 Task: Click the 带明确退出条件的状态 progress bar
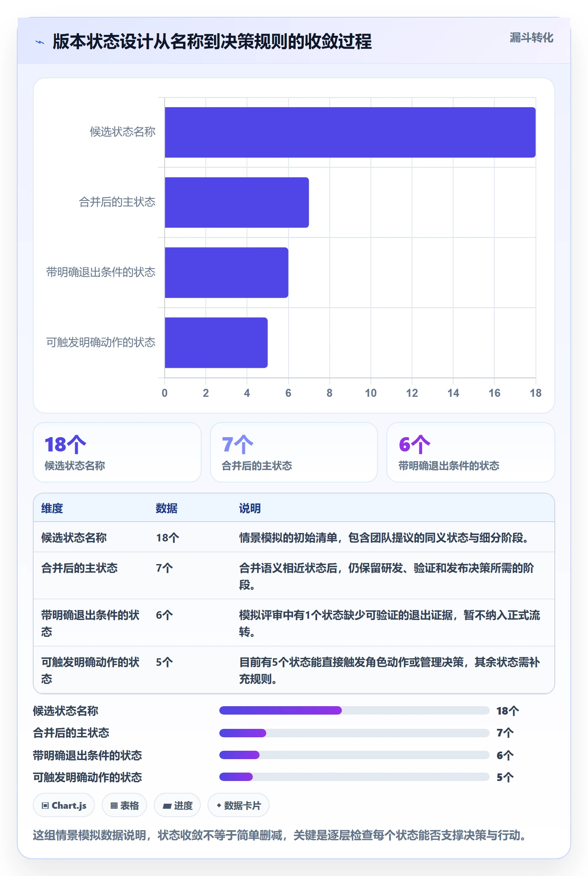click(x=354, y=755)
